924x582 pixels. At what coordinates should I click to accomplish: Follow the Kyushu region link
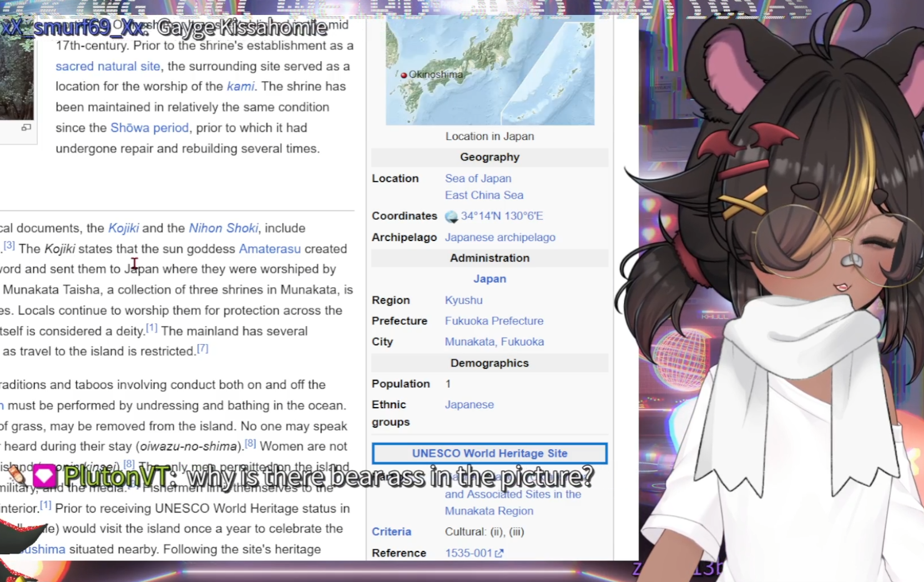[463, 300]
